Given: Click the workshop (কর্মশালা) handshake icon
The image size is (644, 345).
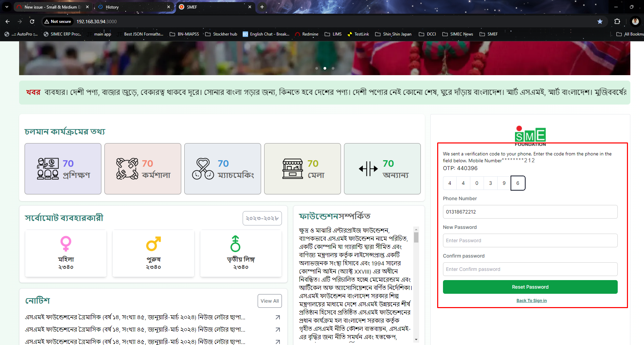Looking at the screenshot, I should tap(127, 169).
